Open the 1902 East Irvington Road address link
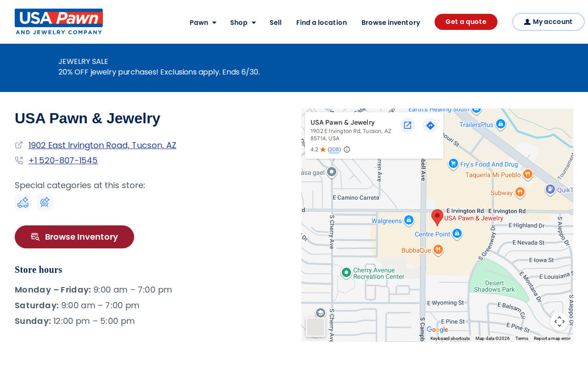588x368 pixels. pyautogui.click(x=102, y=145)
